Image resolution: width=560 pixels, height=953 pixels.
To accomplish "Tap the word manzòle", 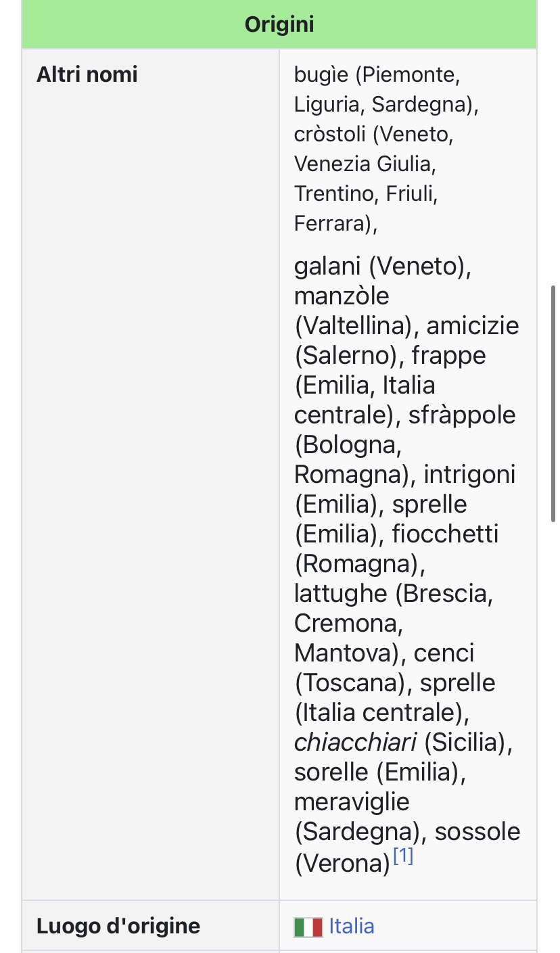I will [x=342, y=296].
